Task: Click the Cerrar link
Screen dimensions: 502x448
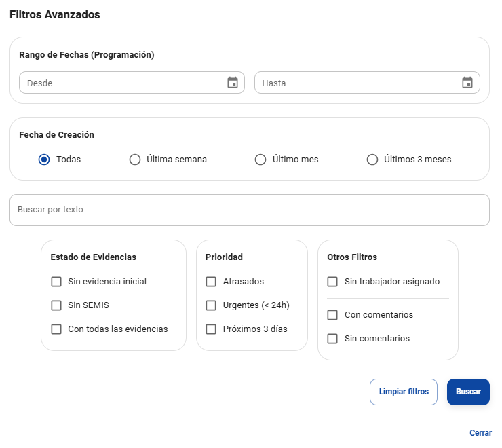Action: (480, 433)
